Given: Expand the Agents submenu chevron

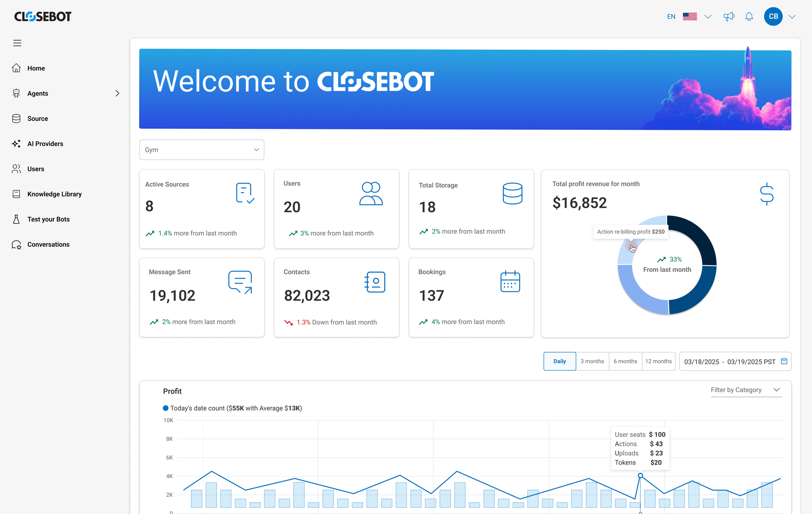Looking at the screenshot, I should coord(117,93).
